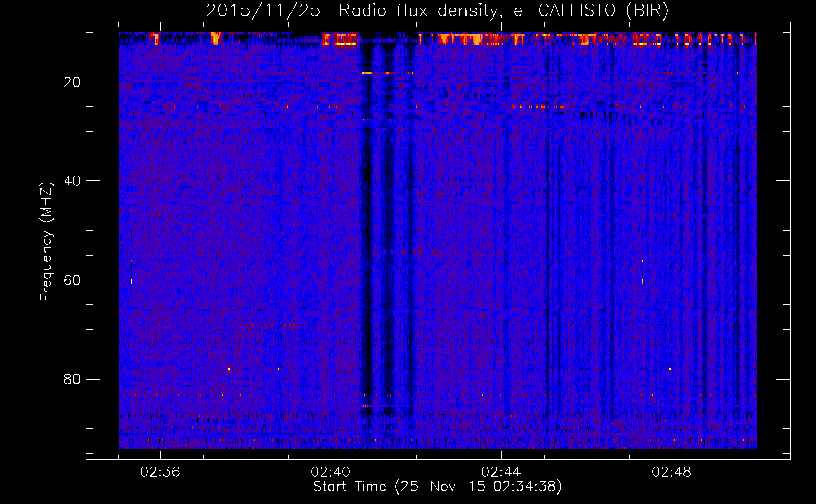
Task: Click the plot title 'Radio flux density, e-CALLISTO (BIR)'
Action: pos(503,11)
